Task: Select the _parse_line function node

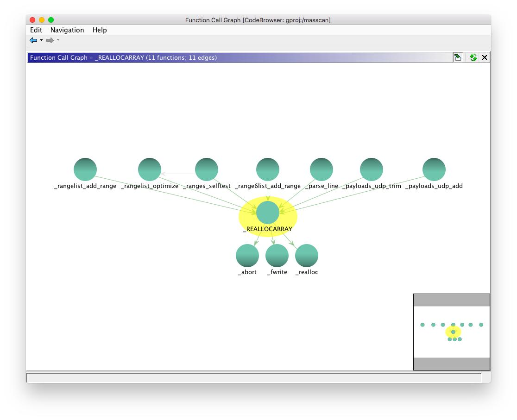Action: (x=321, y=169)
